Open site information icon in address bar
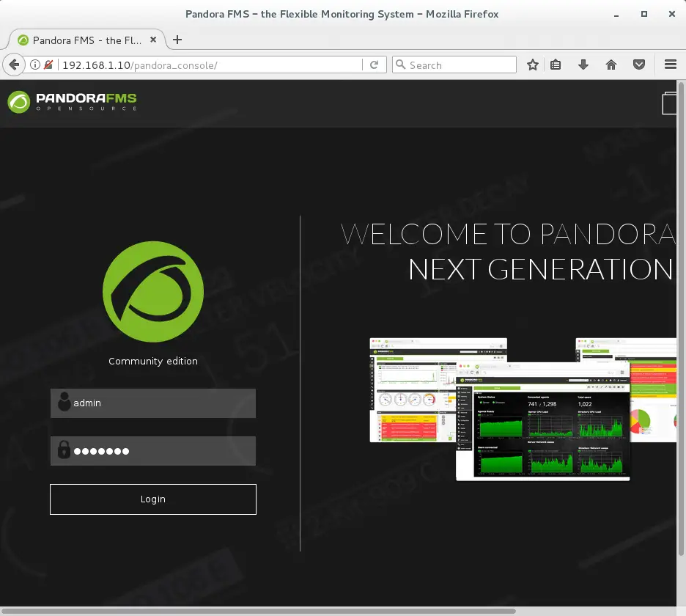The width and height of the screenshot is (686, 616). 35,65
